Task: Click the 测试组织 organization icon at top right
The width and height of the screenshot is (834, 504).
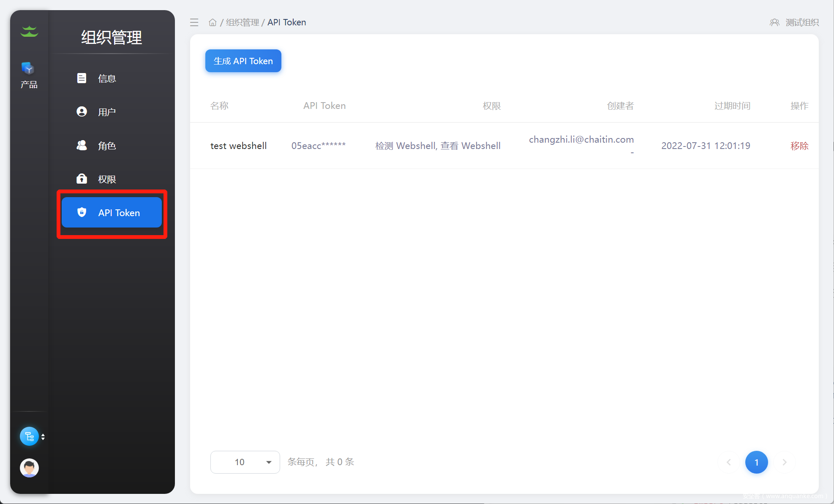Action: pos(774,22)
